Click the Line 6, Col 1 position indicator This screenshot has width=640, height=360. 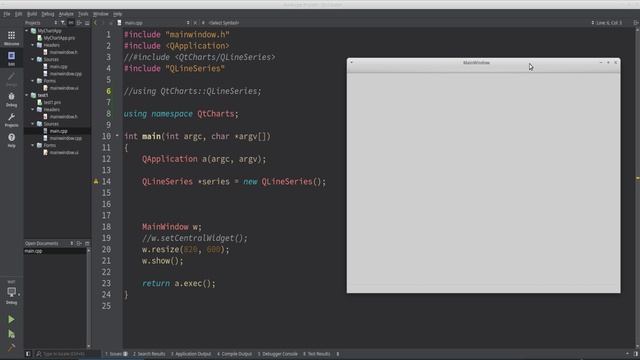pyautogui.click(x=609, y=23)
